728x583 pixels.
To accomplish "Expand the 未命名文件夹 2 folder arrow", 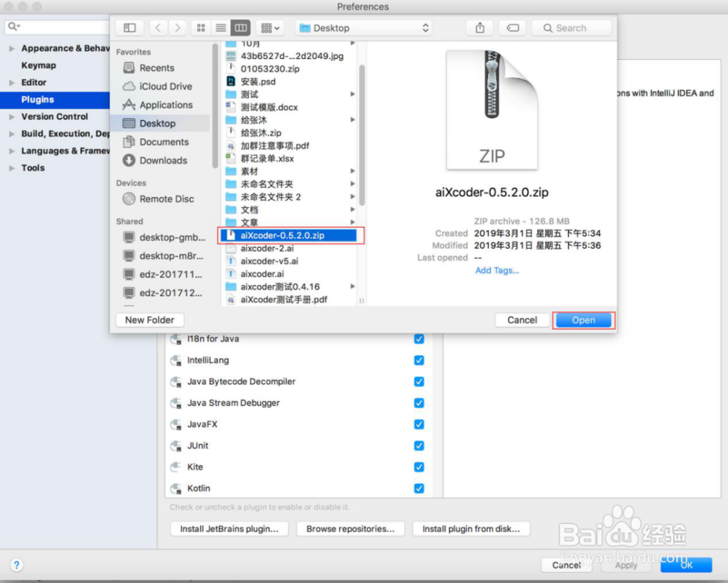I will (x=352, y=197).
